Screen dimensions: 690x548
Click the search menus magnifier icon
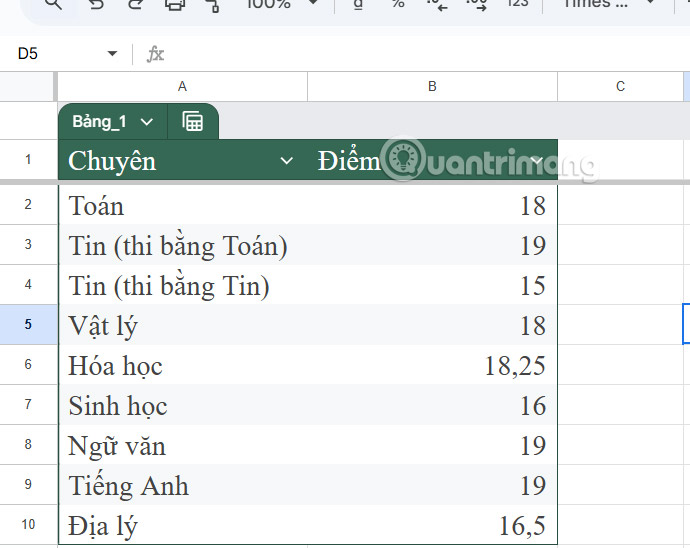(53, 4)
